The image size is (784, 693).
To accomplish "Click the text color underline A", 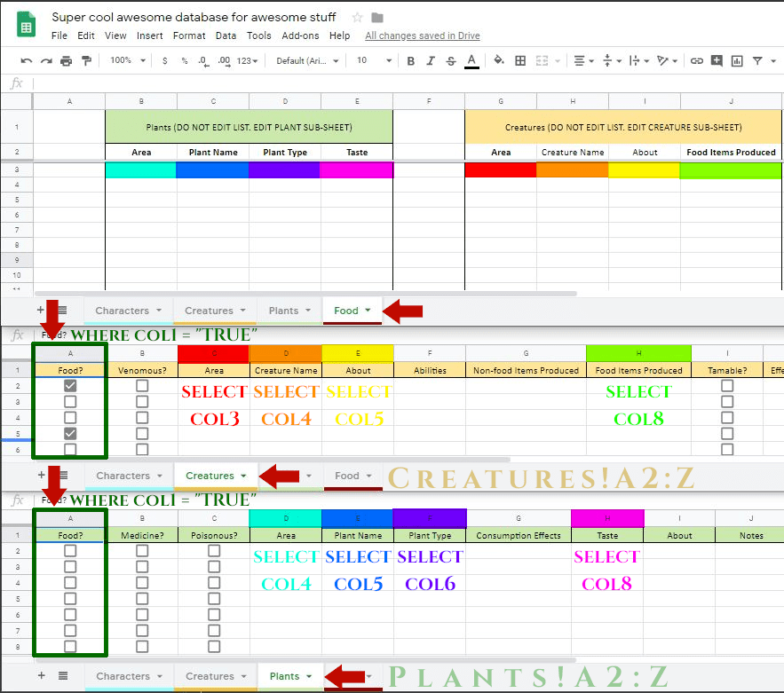I will point(472,61).
